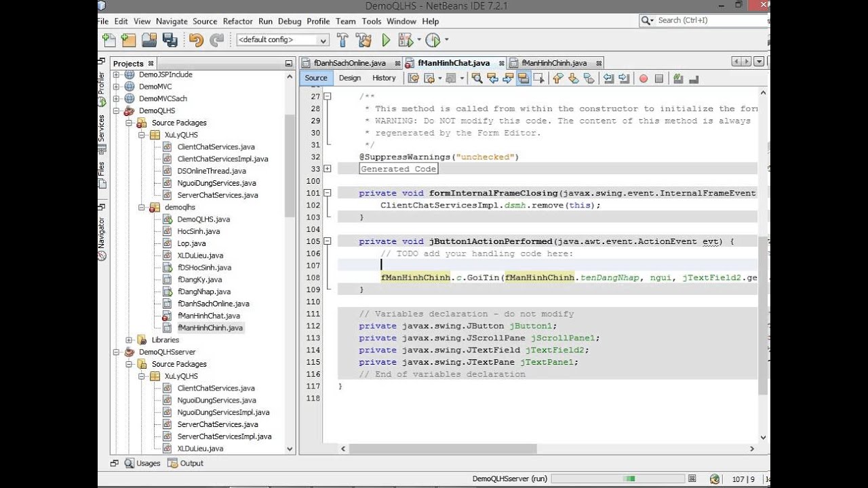Open the History view of the file

tap(384, 78)
